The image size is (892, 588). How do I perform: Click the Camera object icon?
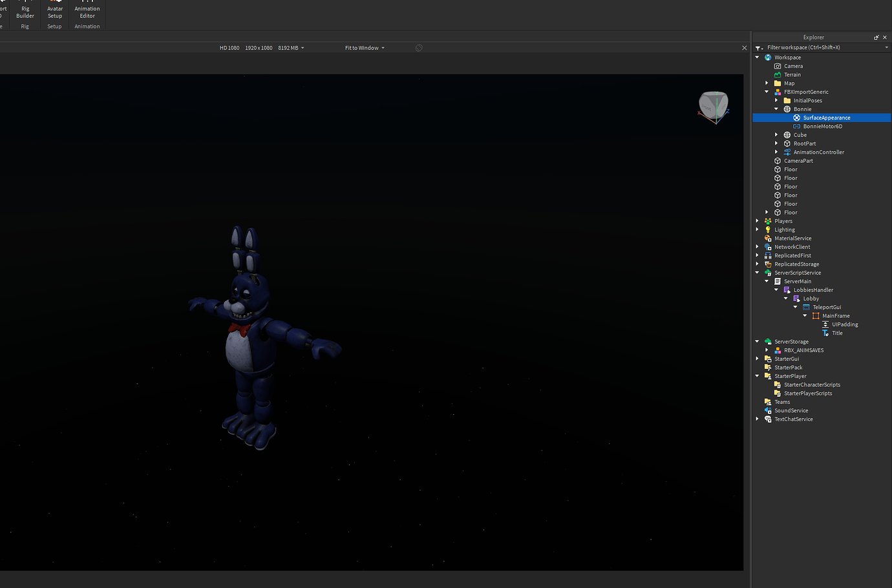[x=778, y=66]
